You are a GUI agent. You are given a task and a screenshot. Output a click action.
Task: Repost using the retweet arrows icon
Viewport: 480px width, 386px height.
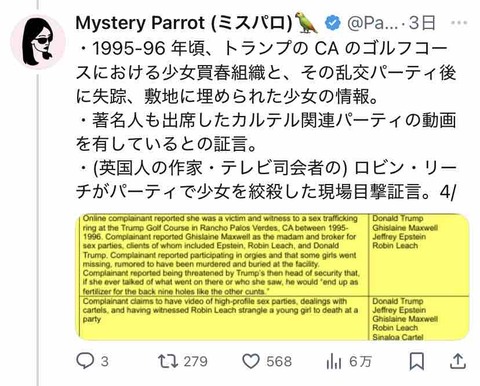[x=168, y=361]
